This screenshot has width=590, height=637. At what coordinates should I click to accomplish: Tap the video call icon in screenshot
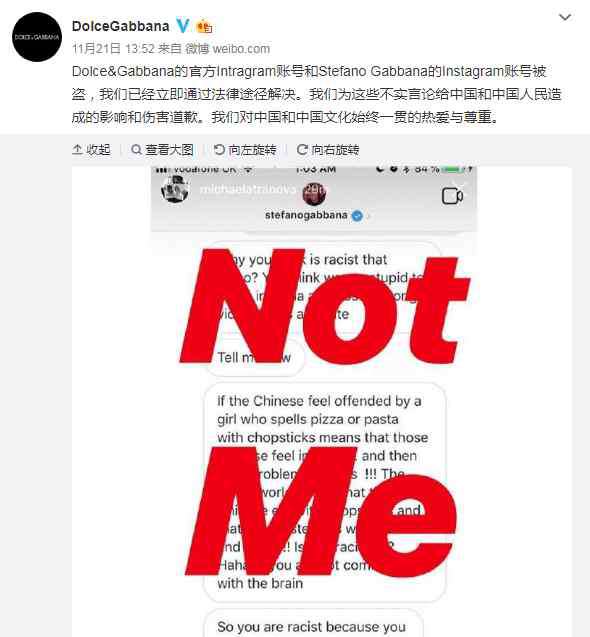tap(452, 196)
